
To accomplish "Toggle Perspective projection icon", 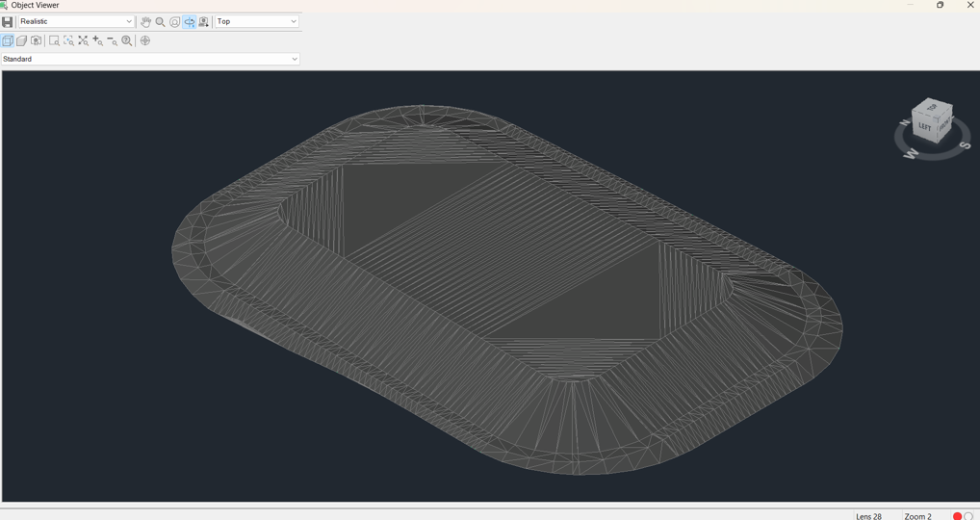I will [x=21, y=40].
